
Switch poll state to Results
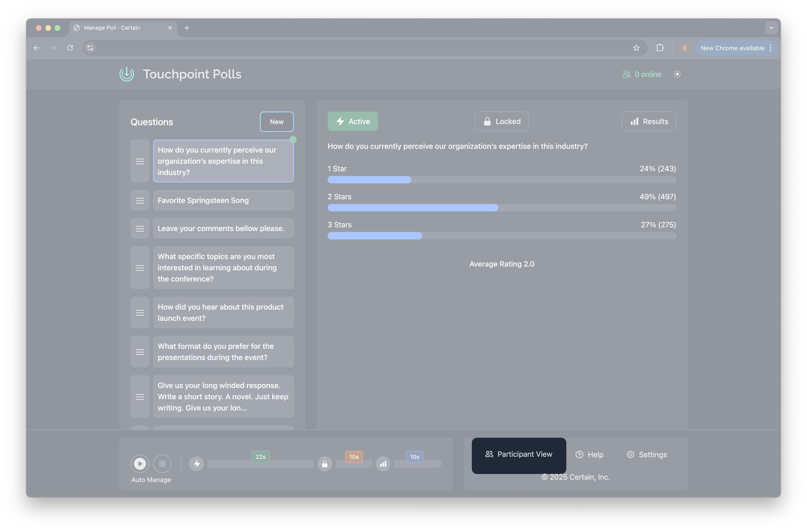click(649, 121)
